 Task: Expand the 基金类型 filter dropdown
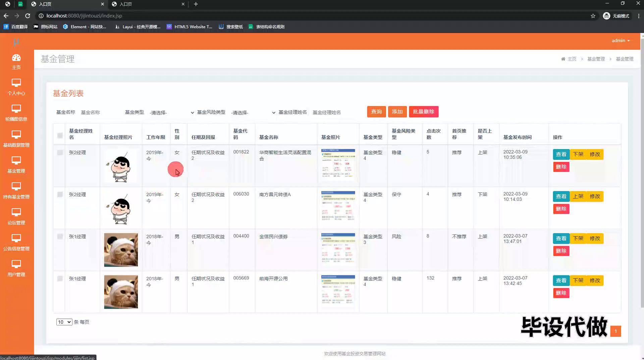click(x=171, y=113)
